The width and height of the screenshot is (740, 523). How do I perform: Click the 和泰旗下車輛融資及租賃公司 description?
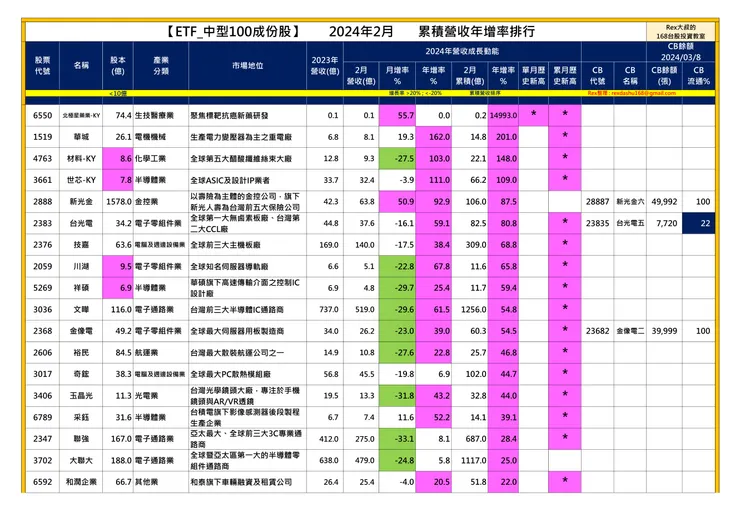coord(241,482)
